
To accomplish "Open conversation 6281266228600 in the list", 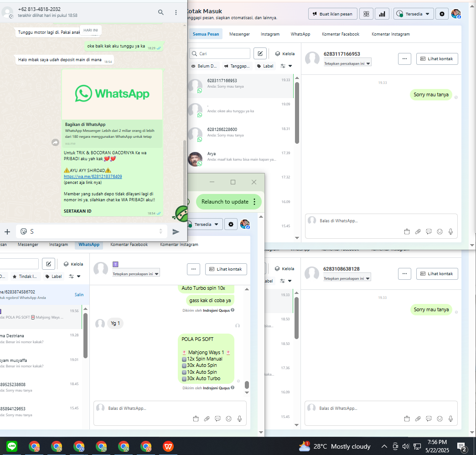I will (x=240, y=135).
